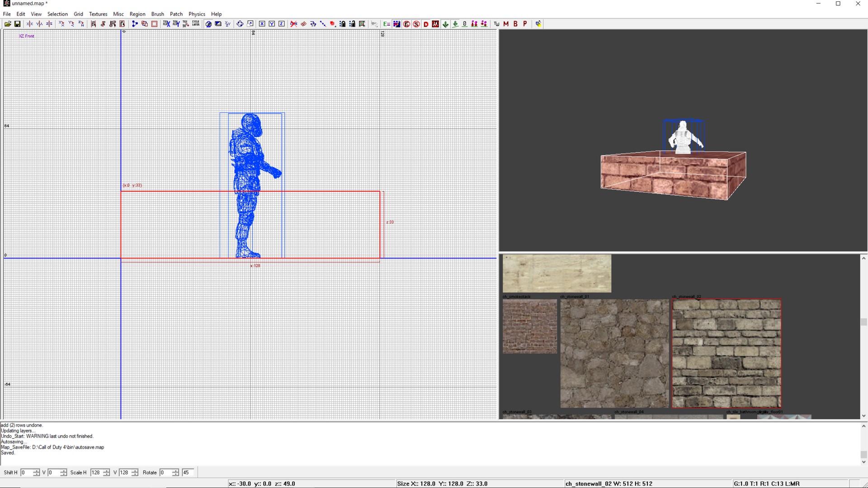This screenshot has width=868, height=488.
Task: Click the last toolbar icon with yellow dot
Action: click(x=538, y=24)
